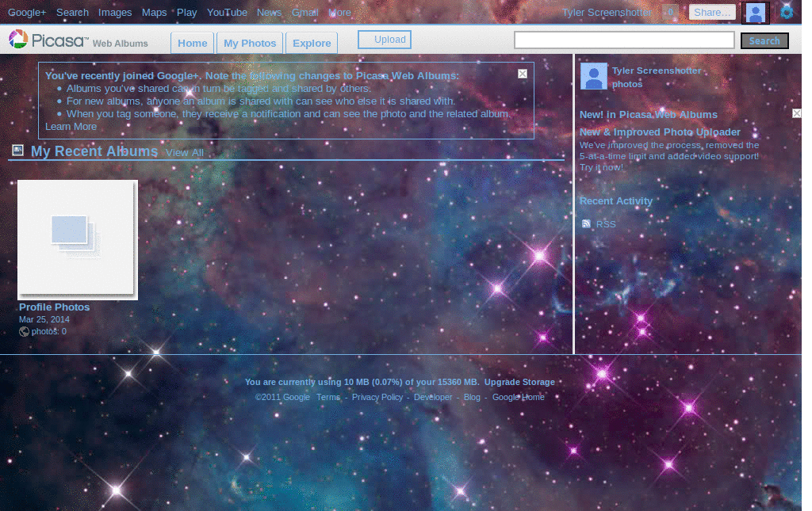This screenshot has width=812, height=511.
Task: Open the Terms footer link
Action: point(328,397)
